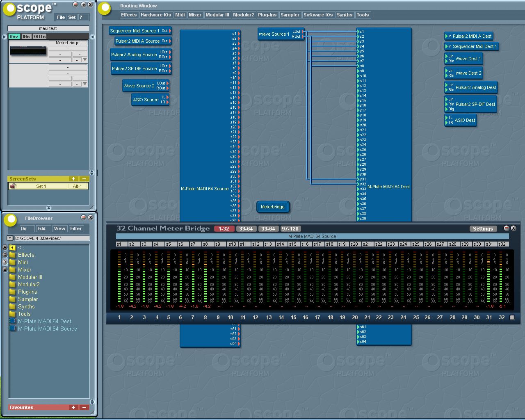
Task: Switch to the OUTs tab
Action: point(39,37)
